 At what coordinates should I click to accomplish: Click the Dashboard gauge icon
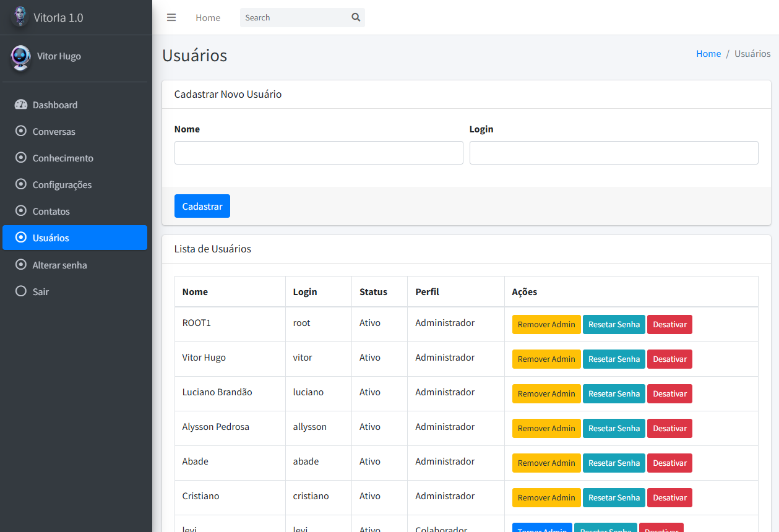(21, 105)
